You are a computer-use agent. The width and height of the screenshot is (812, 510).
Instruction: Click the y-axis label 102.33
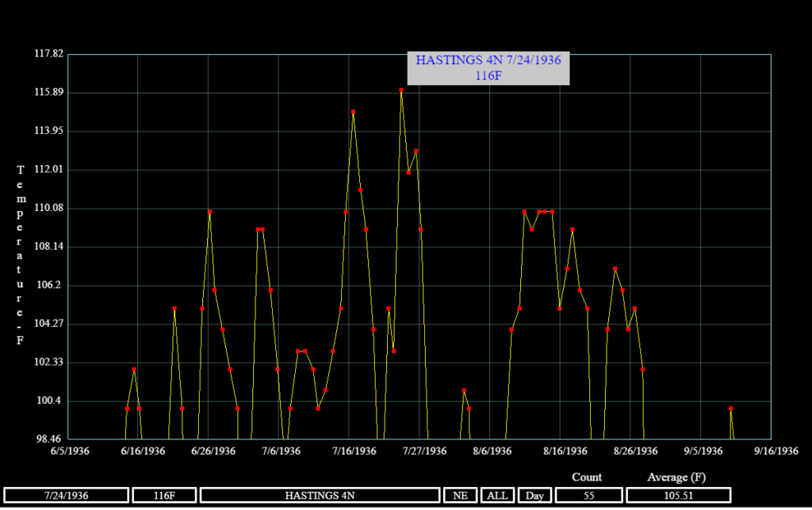click(48, 362)
